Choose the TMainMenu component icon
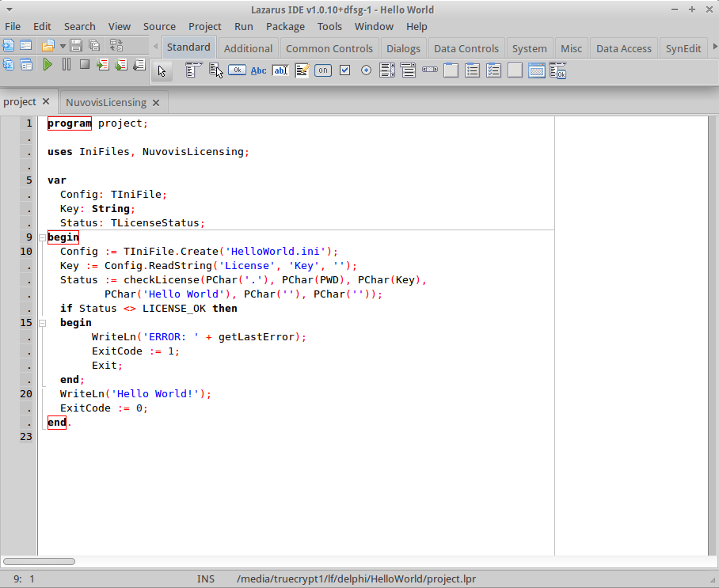Image resolution: width=719 pixels, height=588 pixels. [192, 70]
